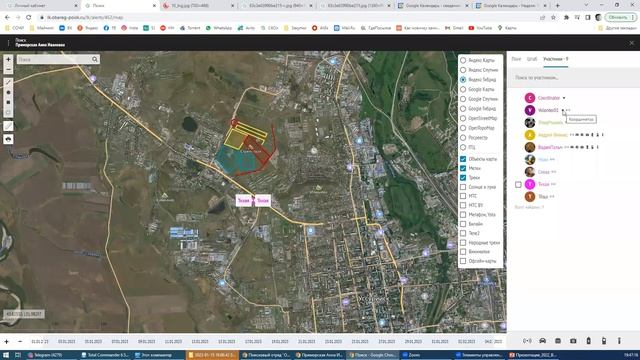Select OpenTopoMap map layer
640x360 pixels.
[x=463, y=128]
